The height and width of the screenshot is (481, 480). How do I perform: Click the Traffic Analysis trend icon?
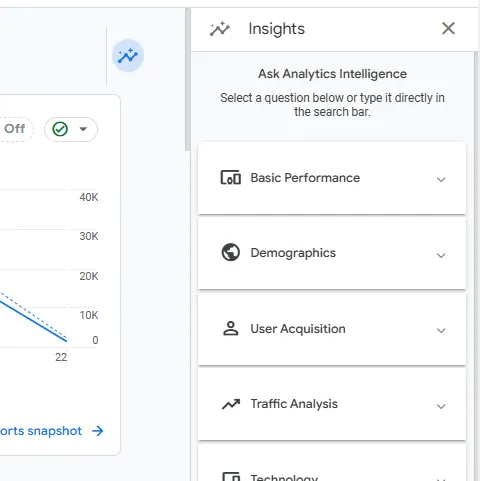[231, 404]
